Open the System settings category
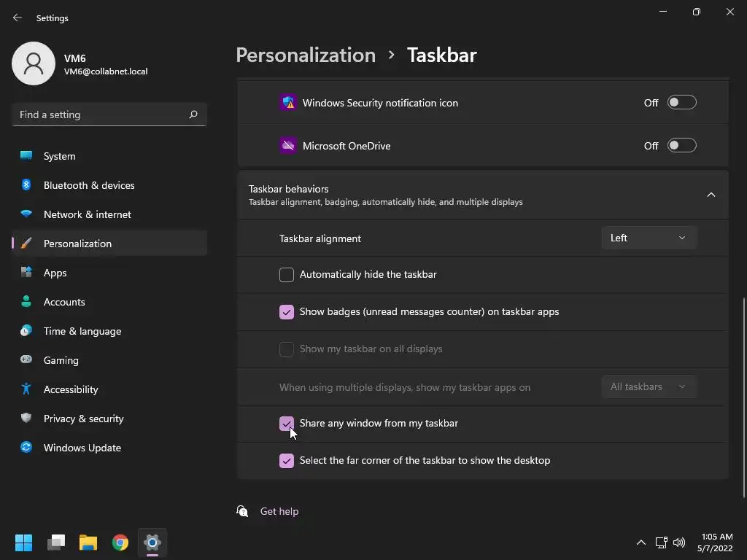The width and height of the screenshot is (747, 560). [x=59, y=156]
